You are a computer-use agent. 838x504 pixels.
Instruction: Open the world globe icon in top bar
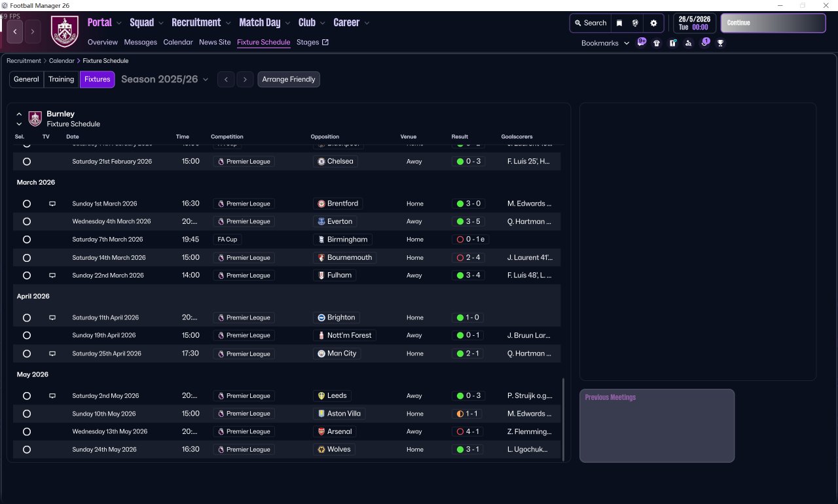click(635, 23)
